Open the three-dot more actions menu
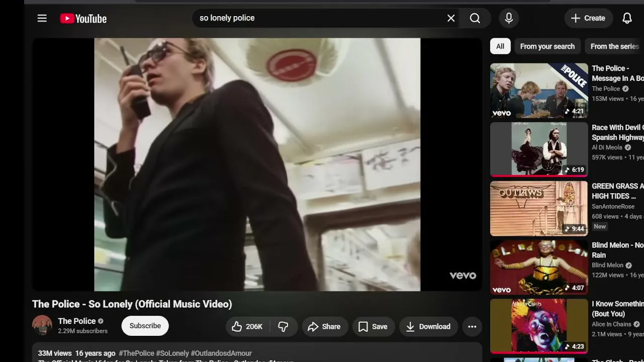 tap(472, 327)
